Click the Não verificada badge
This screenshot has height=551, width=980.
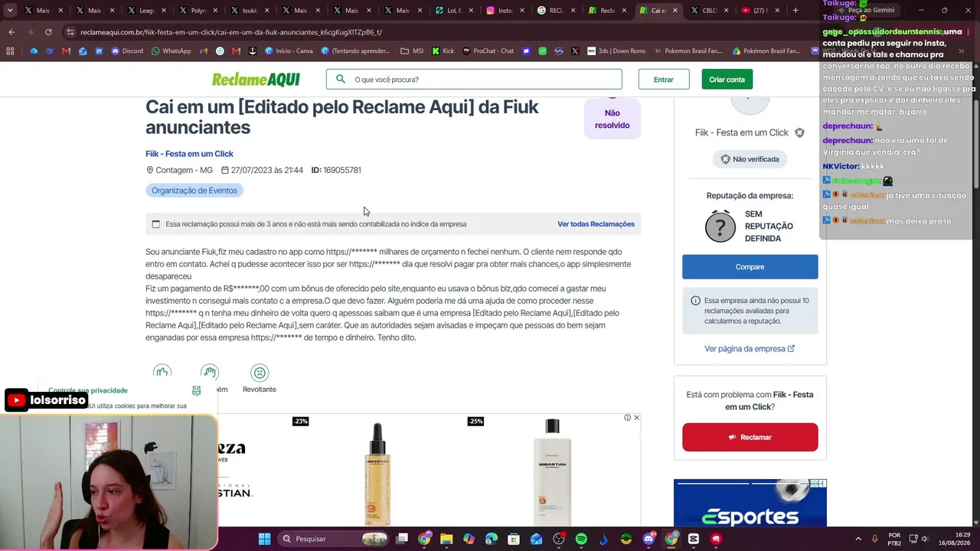[750, 159]
